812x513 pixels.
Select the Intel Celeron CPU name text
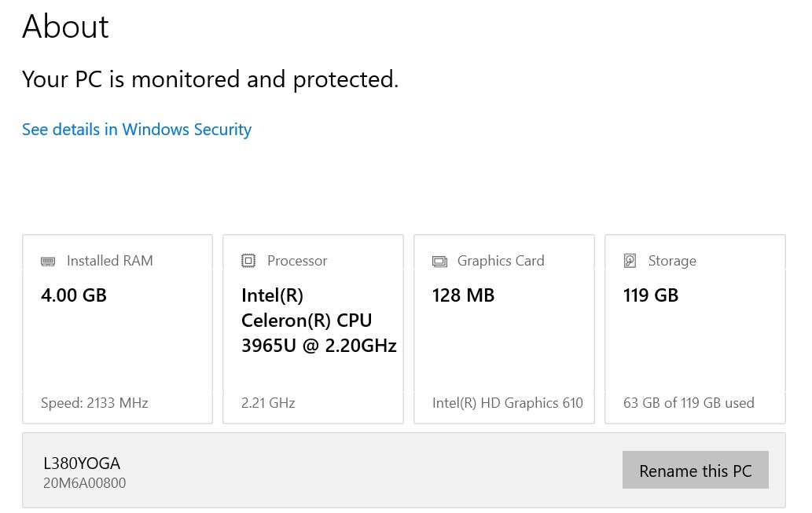coord(318,321)
